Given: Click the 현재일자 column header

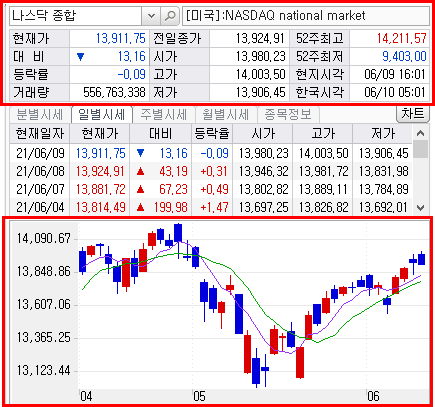Looking at the screenshot, I should (x=40, y=134).
